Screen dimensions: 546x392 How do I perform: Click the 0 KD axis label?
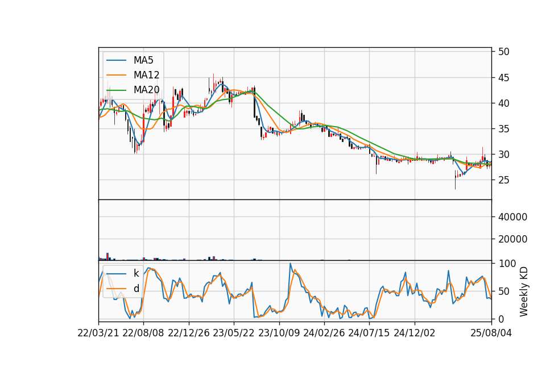(500, 319)
